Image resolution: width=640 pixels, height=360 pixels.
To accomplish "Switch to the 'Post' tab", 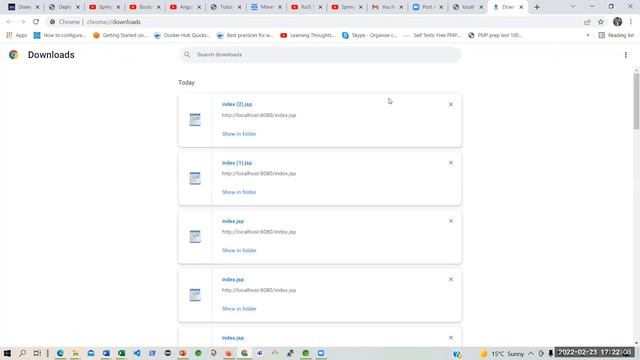I will click(x=427, y=7).
